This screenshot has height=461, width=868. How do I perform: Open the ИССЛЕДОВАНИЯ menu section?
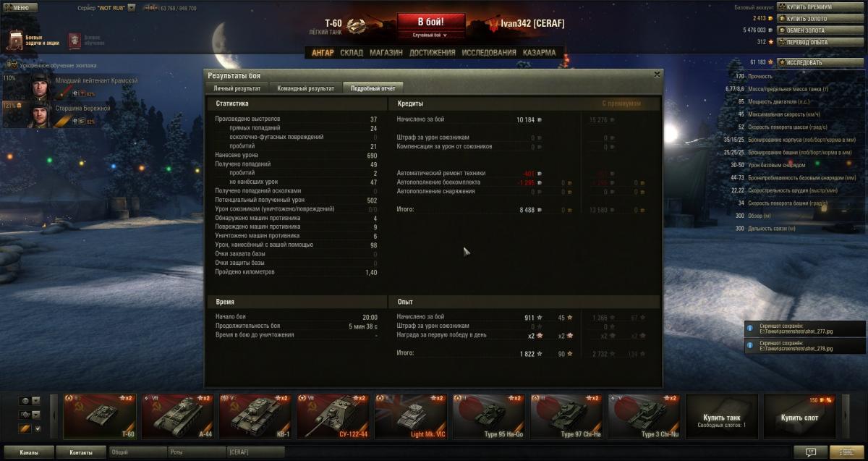[489, 53]
